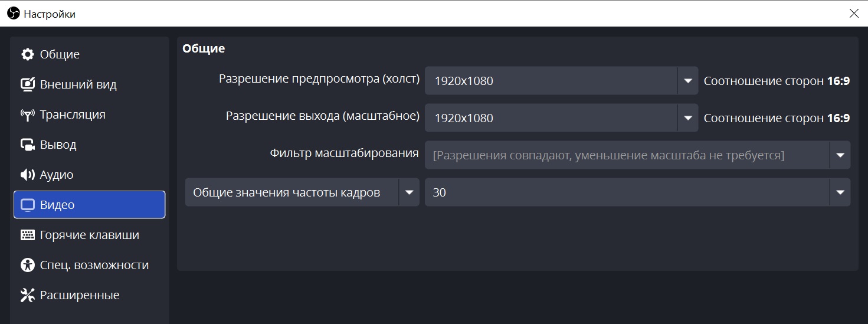Close the Настройки window

pyautogui.click(x=853, y=13)
